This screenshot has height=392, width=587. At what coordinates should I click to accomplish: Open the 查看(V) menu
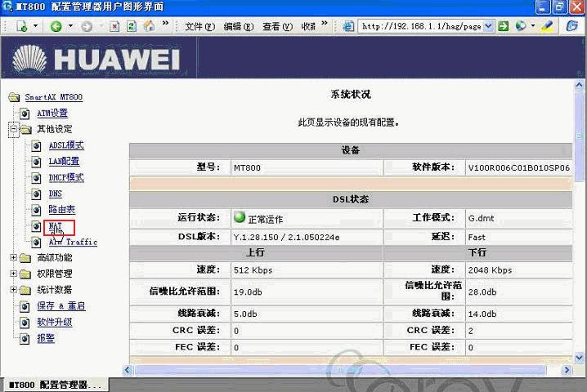tap(277, 26)
